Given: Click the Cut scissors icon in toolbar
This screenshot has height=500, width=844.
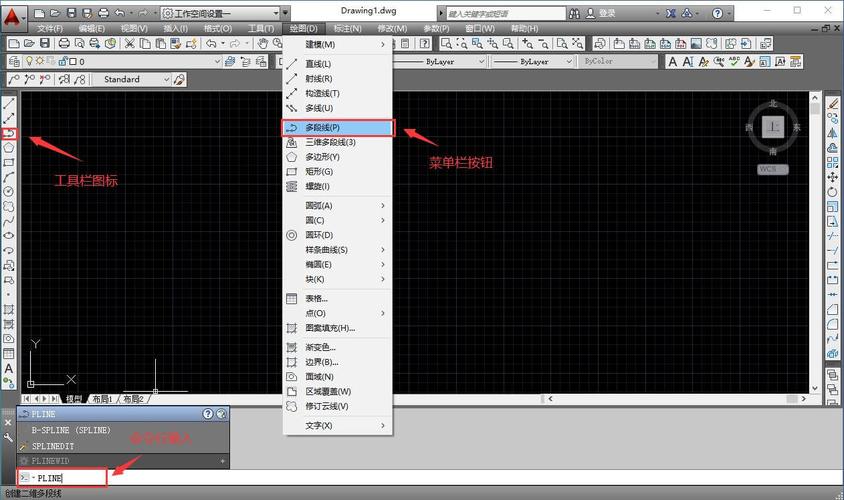Looking at the screenshot, I should (x=130, y=44).
